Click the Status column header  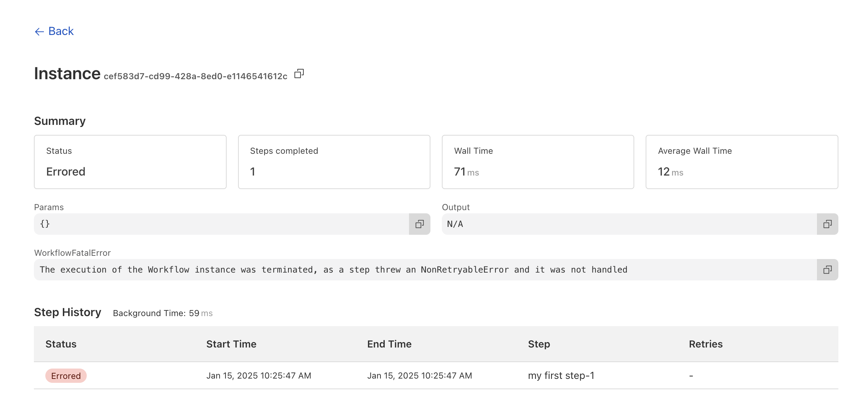click(x=61, y=344)
